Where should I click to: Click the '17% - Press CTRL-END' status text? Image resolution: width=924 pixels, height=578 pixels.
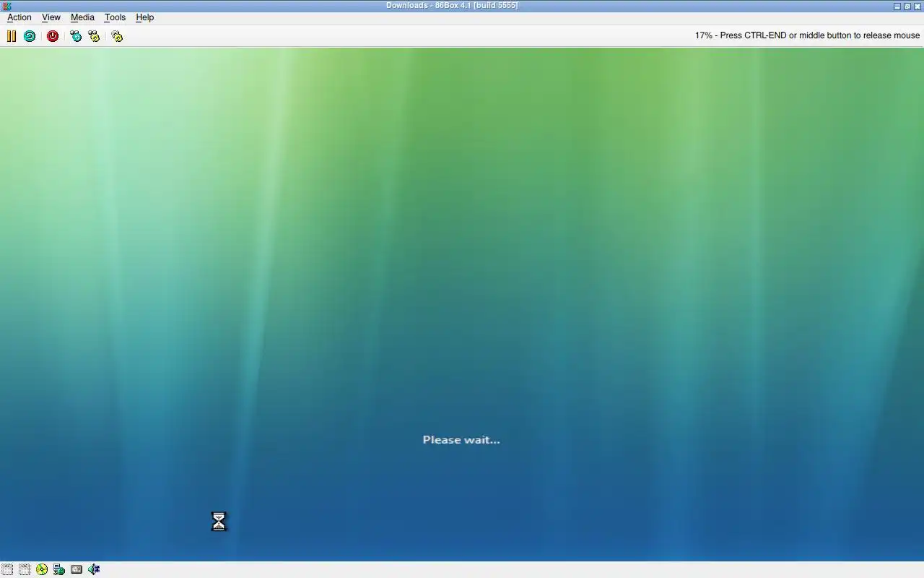coord(807,35)
